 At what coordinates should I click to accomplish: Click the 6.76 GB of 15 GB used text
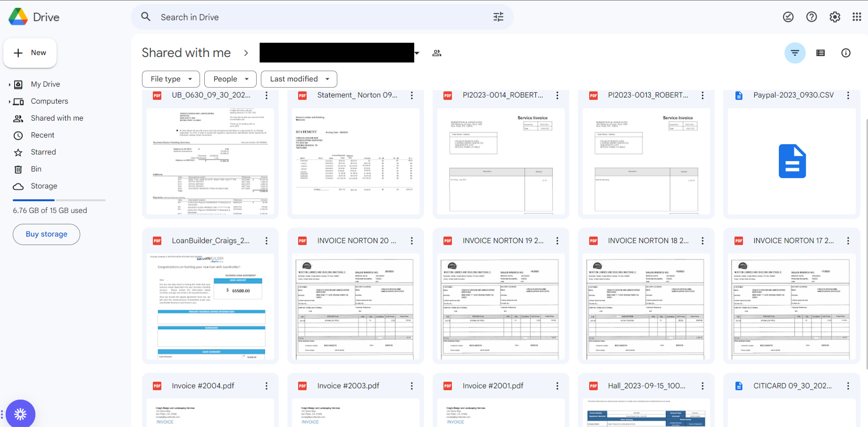pyautogui.click(x=50, y=211)
